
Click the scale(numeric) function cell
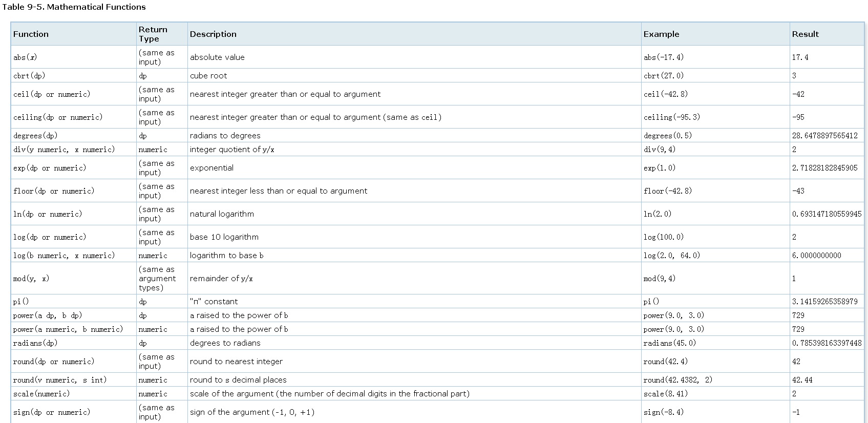[x=41, y=394]
